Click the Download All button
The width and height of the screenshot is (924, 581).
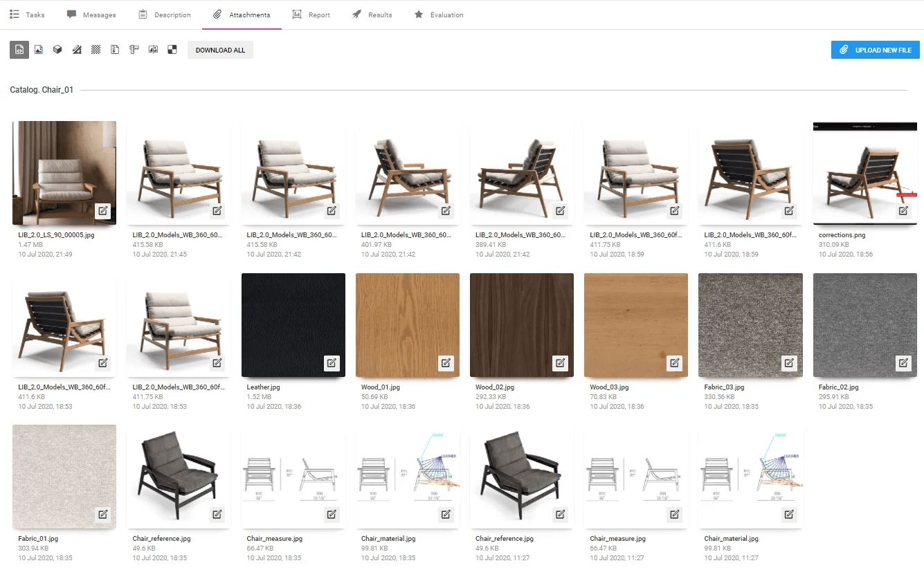pyautogui.click(x=220, y=50)
